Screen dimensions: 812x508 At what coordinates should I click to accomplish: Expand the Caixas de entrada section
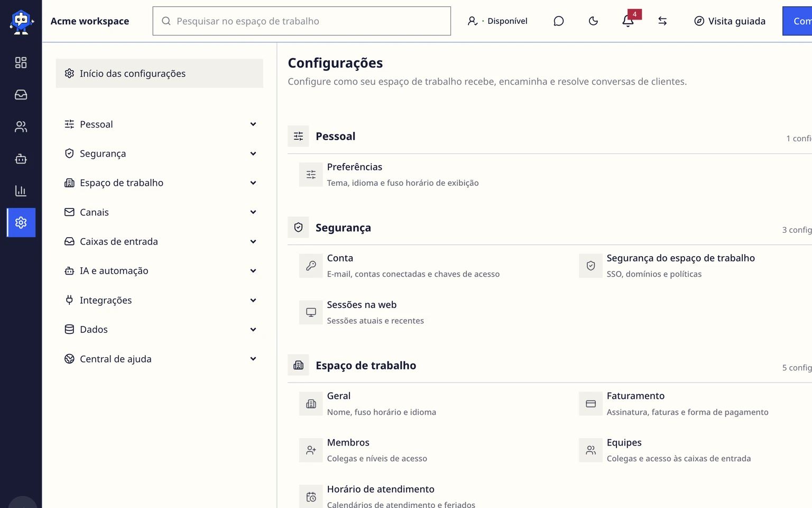coord(159,241)
